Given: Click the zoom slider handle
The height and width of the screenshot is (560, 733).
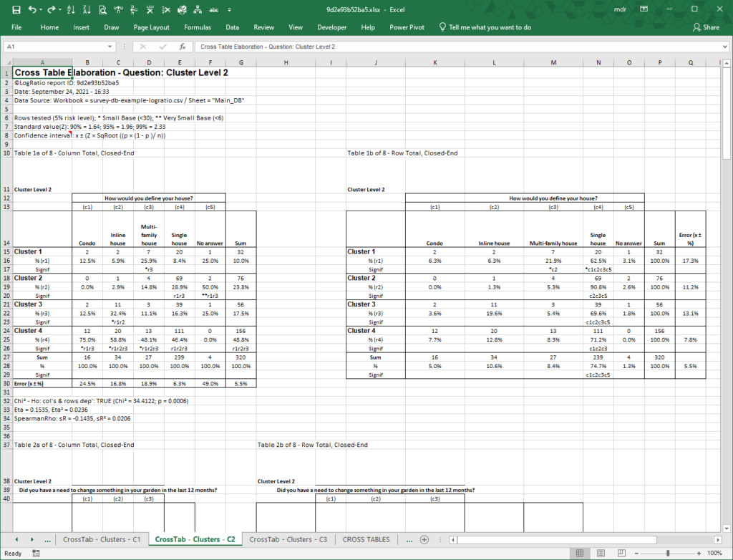Looking at the screenshot, I should [x=668, y=553].
